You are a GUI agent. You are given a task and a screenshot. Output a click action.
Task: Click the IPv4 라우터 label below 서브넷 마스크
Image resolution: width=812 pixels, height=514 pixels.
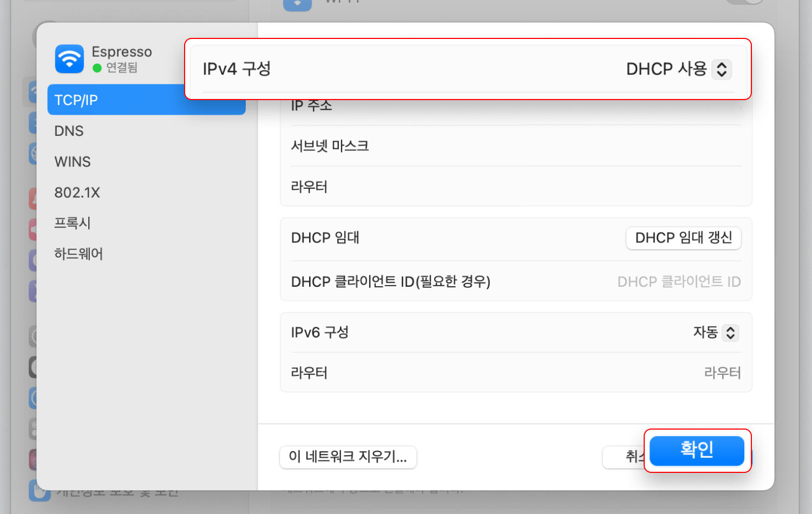(x=309, y=187)
